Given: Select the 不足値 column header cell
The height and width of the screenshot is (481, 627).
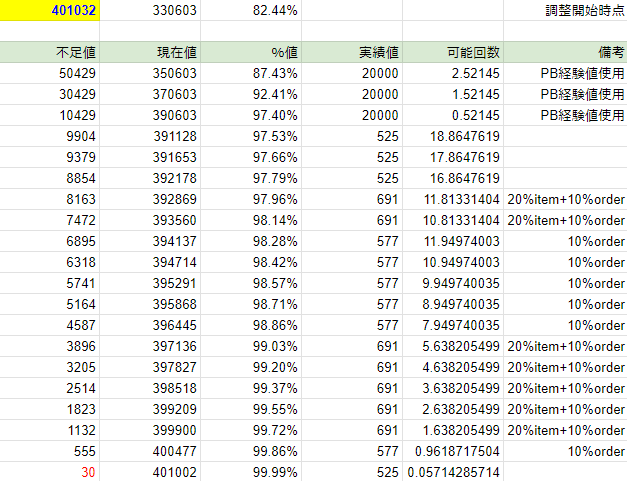Looking at the screenshot, I should click(50, 52).
